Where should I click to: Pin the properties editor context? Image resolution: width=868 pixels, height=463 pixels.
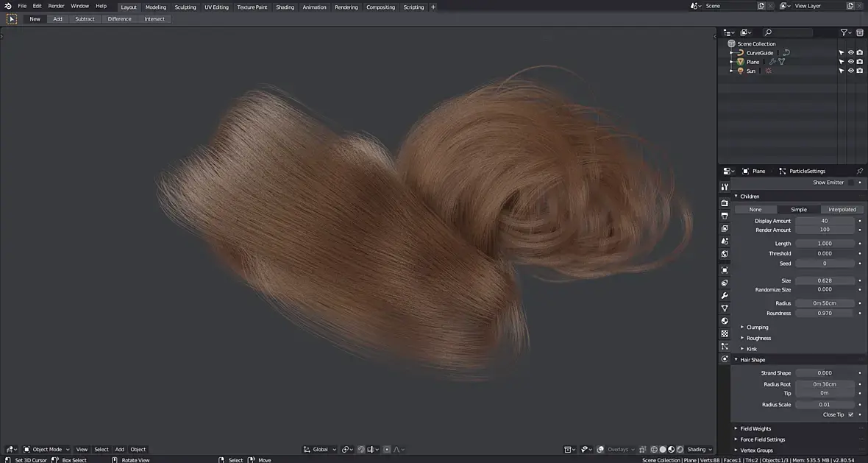[860, 171]
